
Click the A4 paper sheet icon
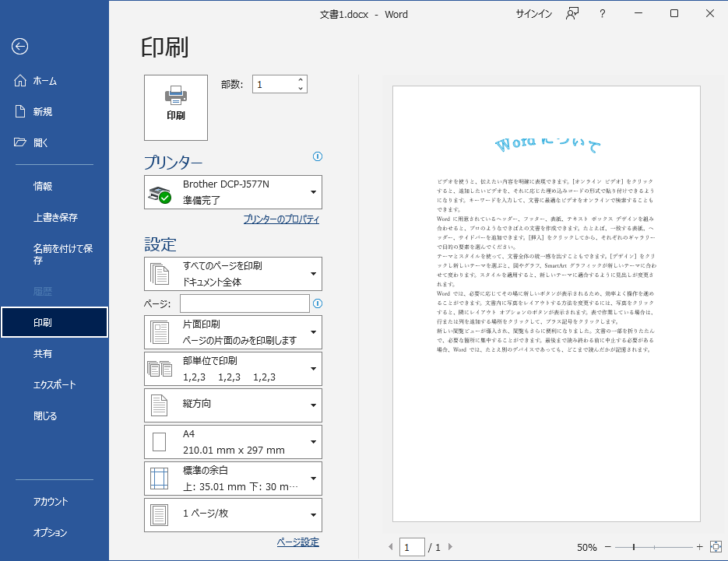pos(159,442)
